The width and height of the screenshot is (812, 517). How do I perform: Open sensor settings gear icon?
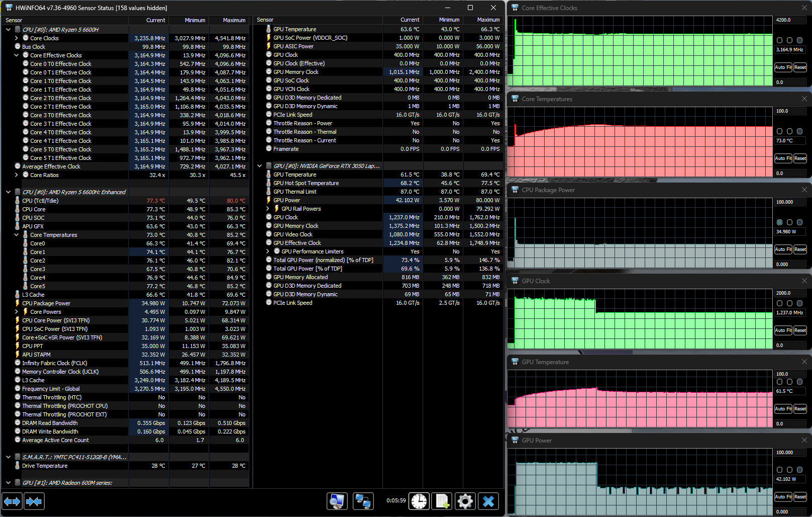465,501
